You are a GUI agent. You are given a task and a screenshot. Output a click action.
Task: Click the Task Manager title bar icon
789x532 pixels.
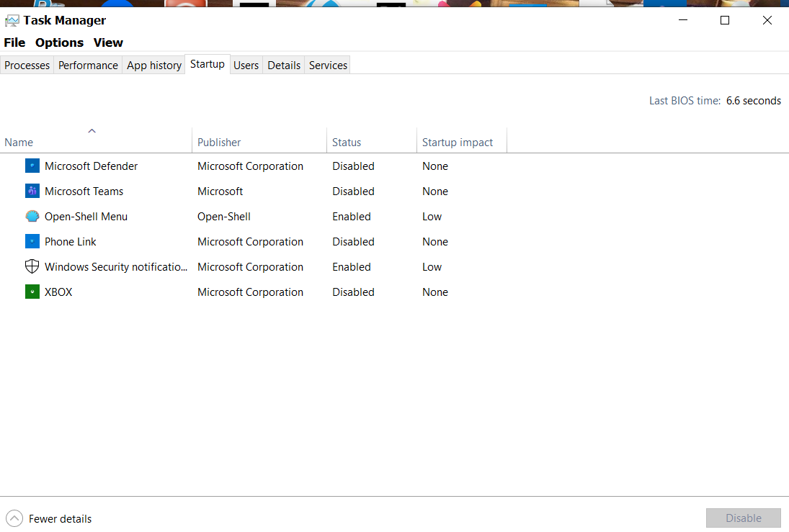(x=12, y=21)
